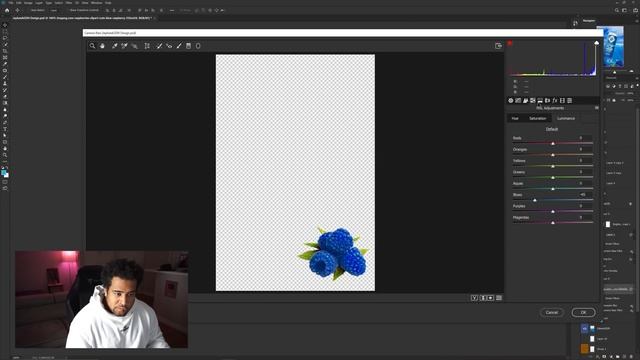
Task: Open the Lens Corrections panel icon
Action: point(547,100)
